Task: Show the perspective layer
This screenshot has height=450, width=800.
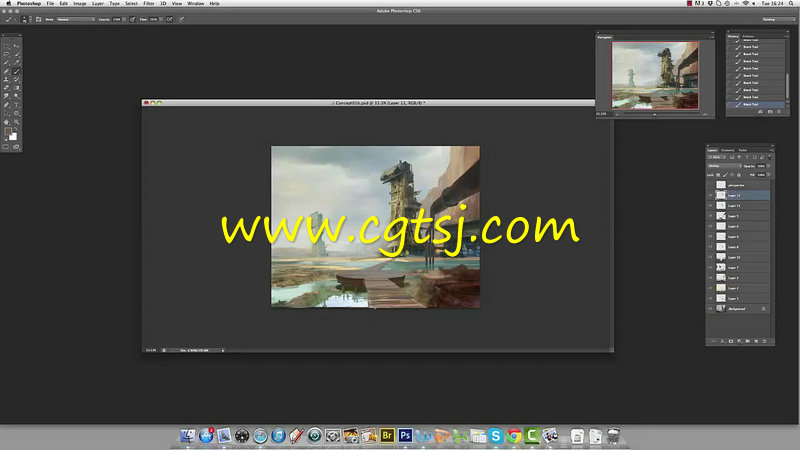Action: point(710,185)
